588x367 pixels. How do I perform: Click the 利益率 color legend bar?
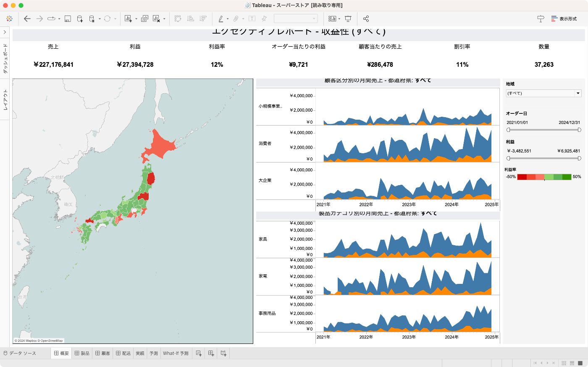point(544,177)
